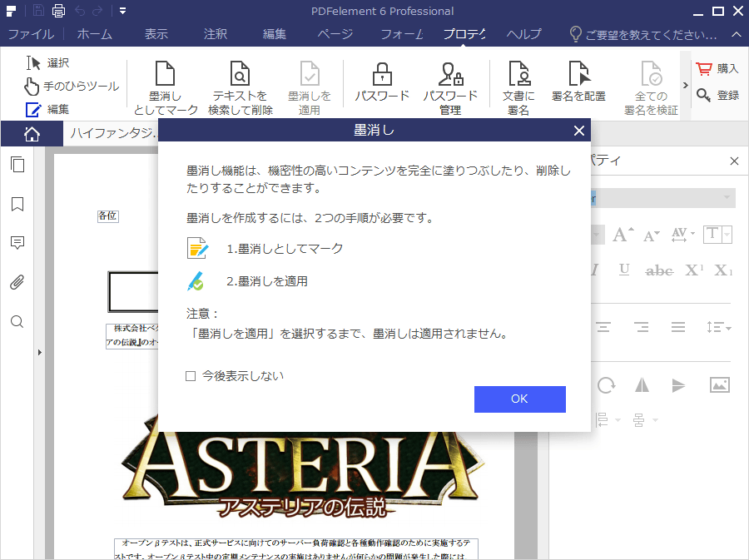Open the distribute objects dropdown
This screenshot has height=560, width=749.
pyautogui.click(x=645, y=420)
